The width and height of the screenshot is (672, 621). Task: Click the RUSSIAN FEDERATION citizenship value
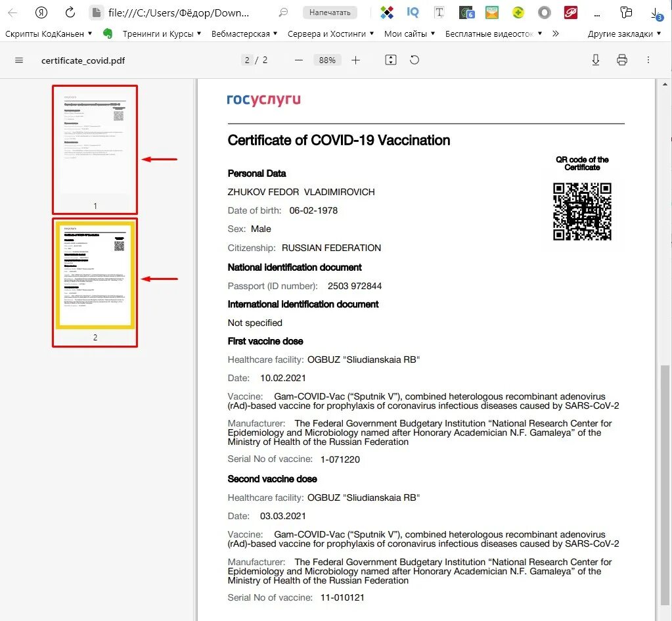coord(331,248)
